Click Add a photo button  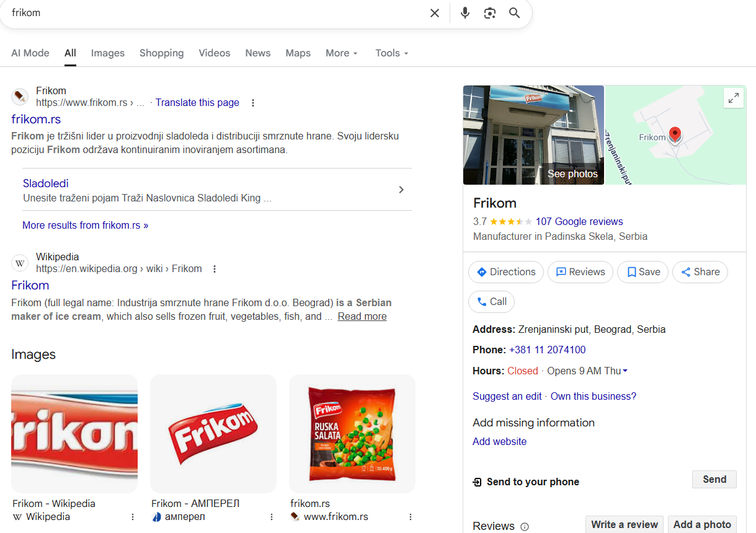[x=703, y=524]
